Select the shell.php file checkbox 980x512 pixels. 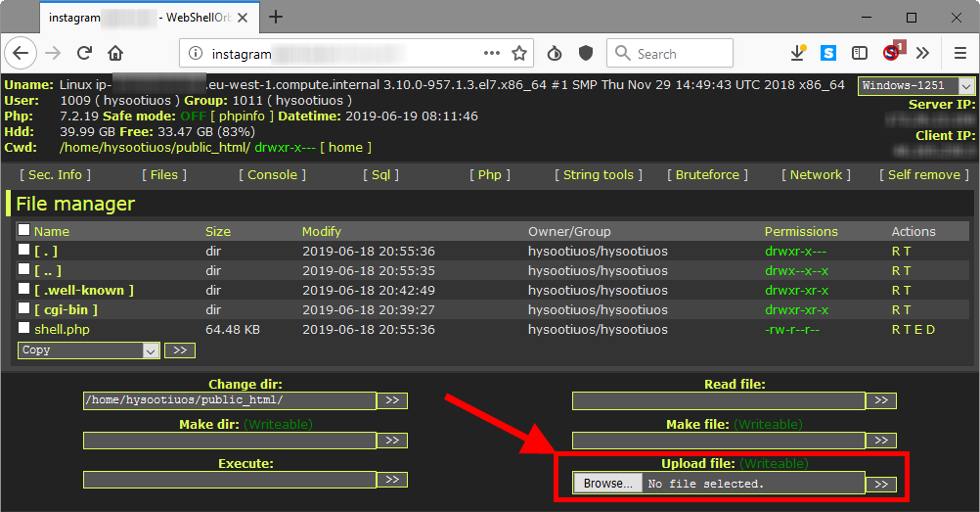tap(23, 327)
